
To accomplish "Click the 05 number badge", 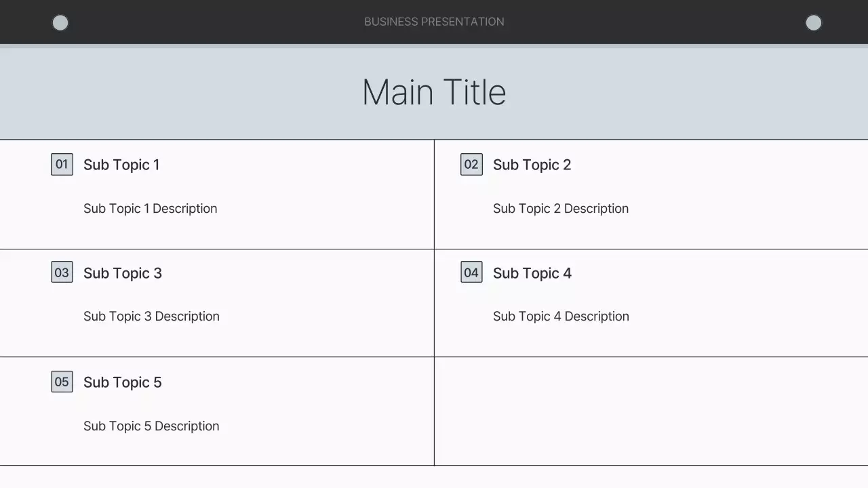I will pyautogui.click(x=62, y=382).
